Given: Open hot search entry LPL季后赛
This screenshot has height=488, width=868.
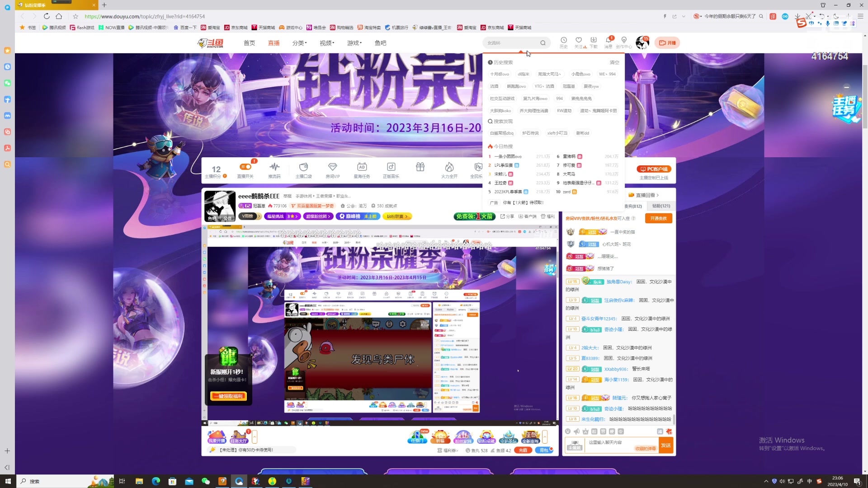Looking at the screenshot, I should (504, 165).
